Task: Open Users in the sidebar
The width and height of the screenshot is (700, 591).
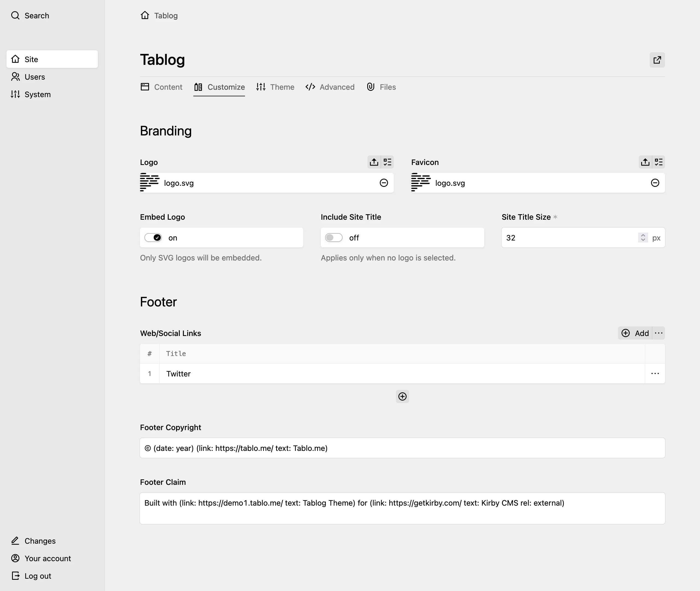Action: pyautogui.click(x=34, y=77)
